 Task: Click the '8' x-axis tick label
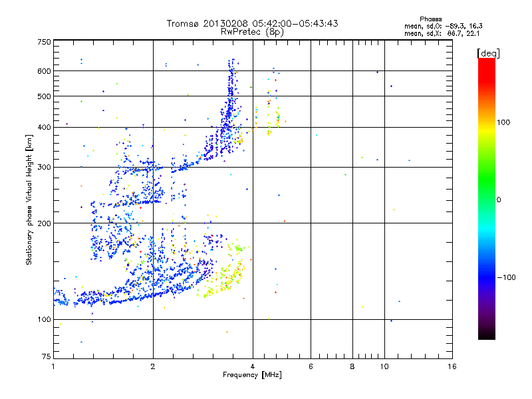coord(352,366)
